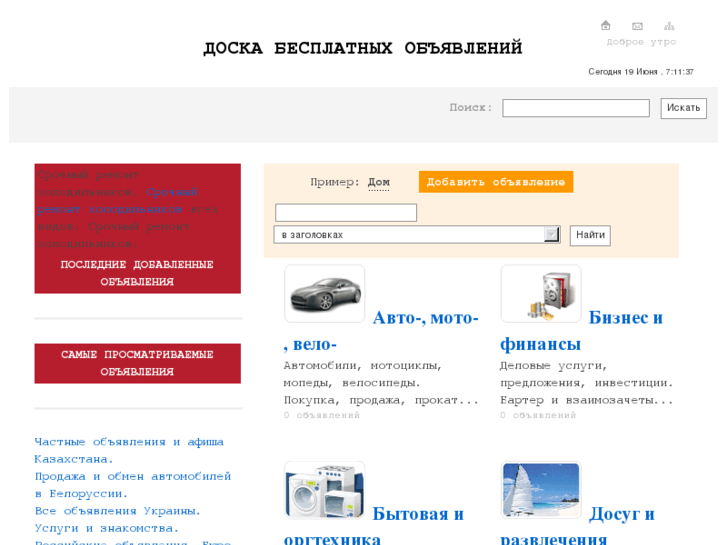
Task: Open the safe and coins thumbnail
Action: pyautogui.click(x=541, y=294)
